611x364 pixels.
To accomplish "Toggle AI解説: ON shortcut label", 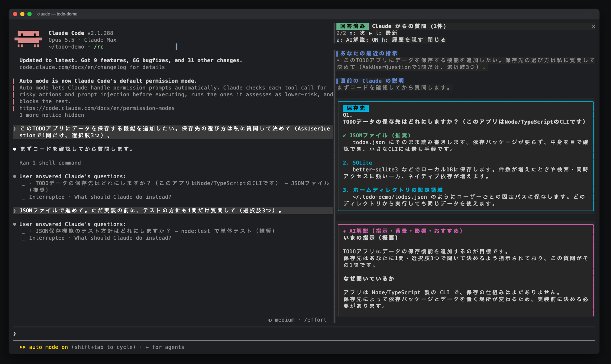I will click(x=357, y=40).
